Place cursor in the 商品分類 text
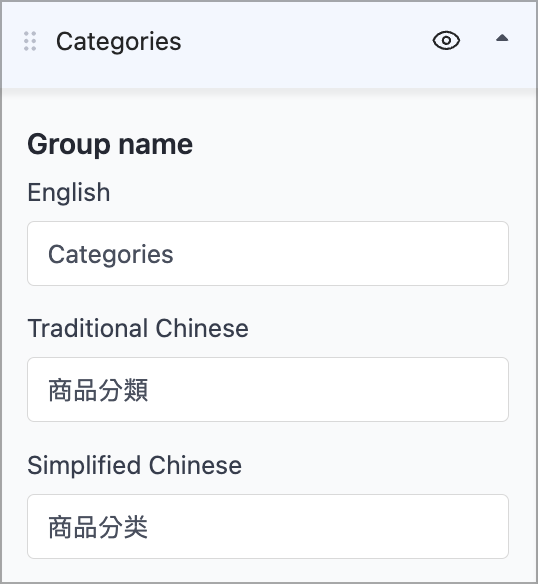 pos(98,390)
